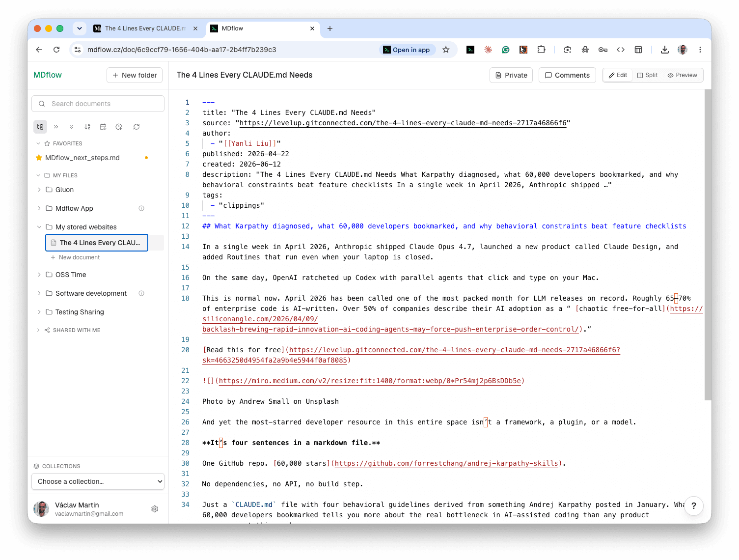Close The 4 Lines Every CLAUDE.md tab
739x560 pixels.
[195, 28]
